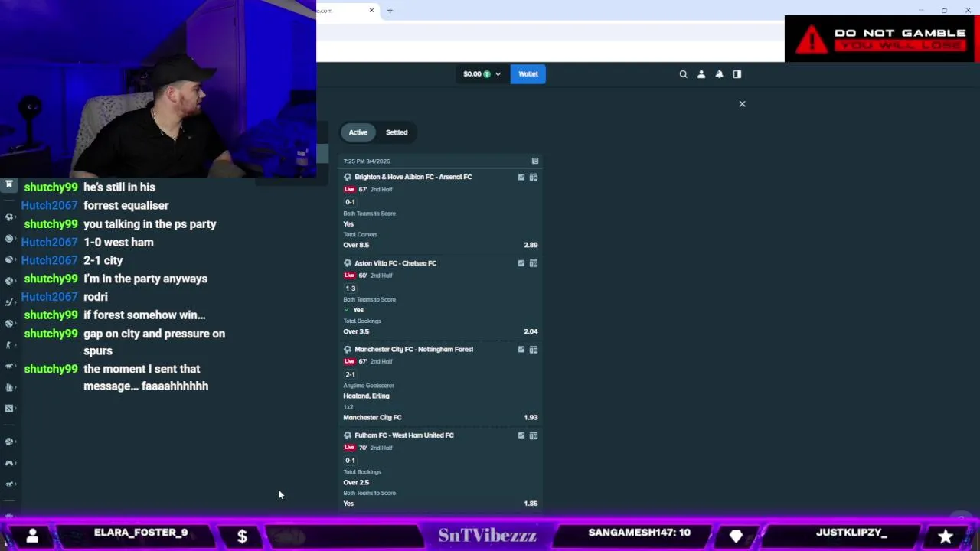Screen dimensions: 980x551
Task: Click the Manchester City FC 1x2 selection
Action: (372, 418)
